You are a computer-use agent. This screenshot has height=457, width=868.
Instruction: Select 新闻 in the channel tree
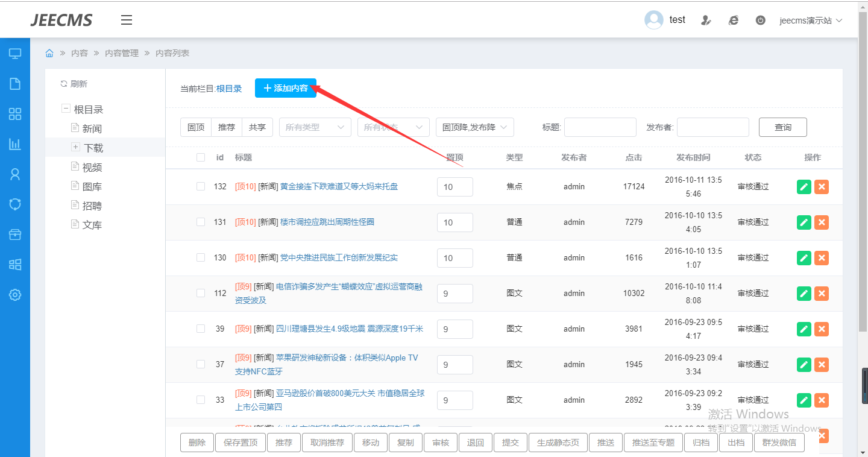pyautogui.click(x=92, y=128)
